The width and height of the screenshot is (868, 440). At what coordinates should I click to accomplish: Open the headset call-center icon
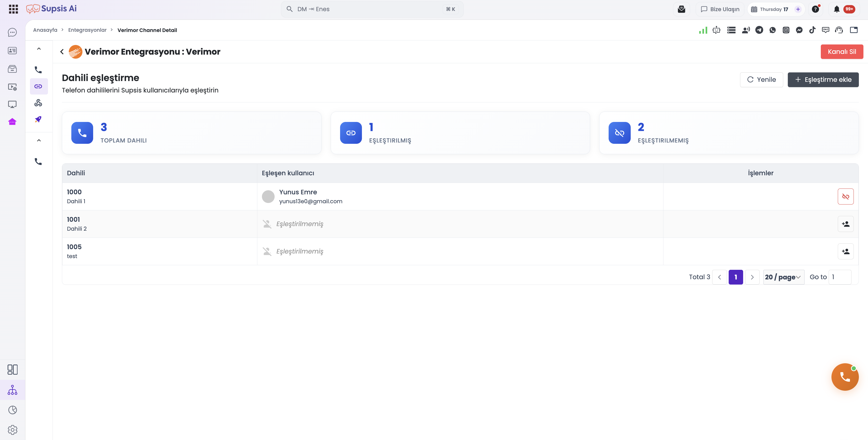coord(839,30)
